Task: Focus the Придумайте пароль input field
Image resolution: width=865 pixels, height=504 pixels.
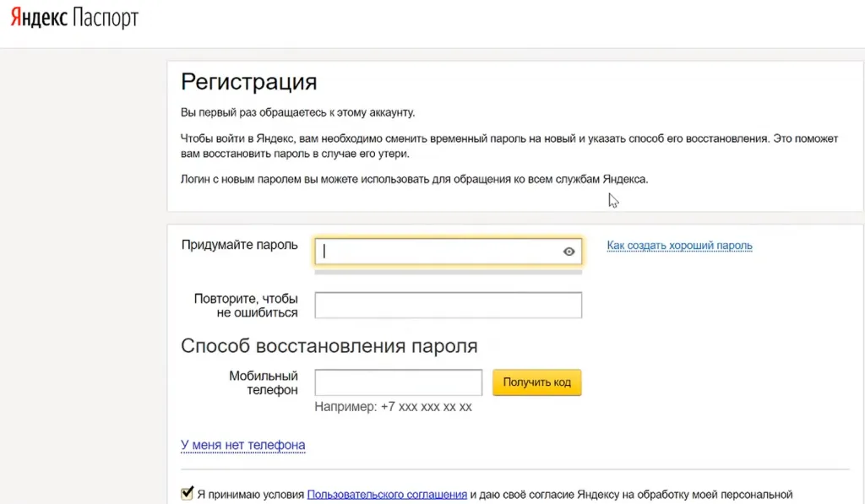Action: [x=448, y=252]
